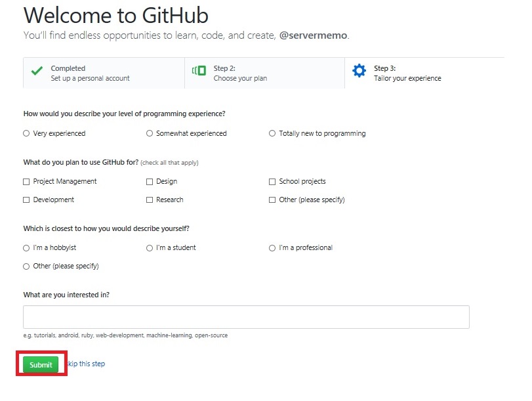Image resolution: width=532 pixels, height=401 pixels.
Task: Choose I'm a professional
Action: pyautogui.click(x=272, y=248)
